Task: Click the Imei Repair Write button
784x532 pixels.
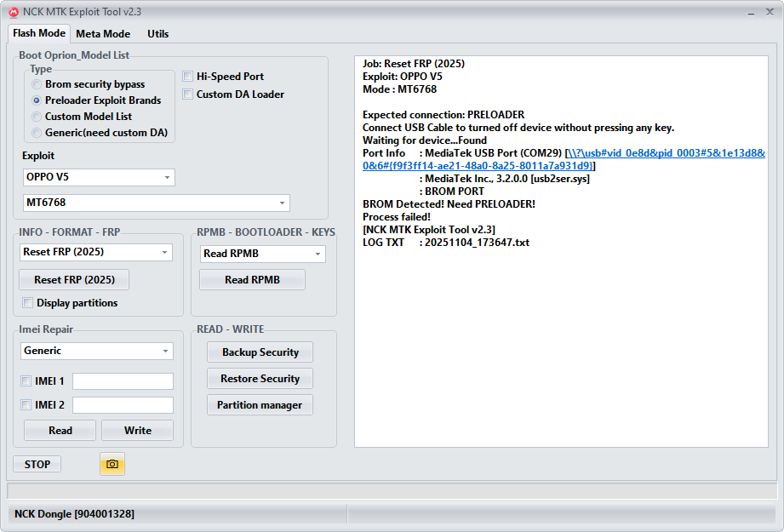Action: click(138, 431)
